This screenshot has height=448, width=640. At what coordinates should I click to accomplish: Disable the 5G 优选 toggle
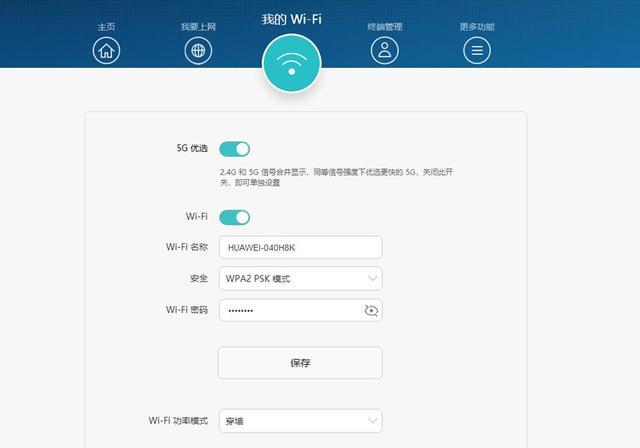235,149
